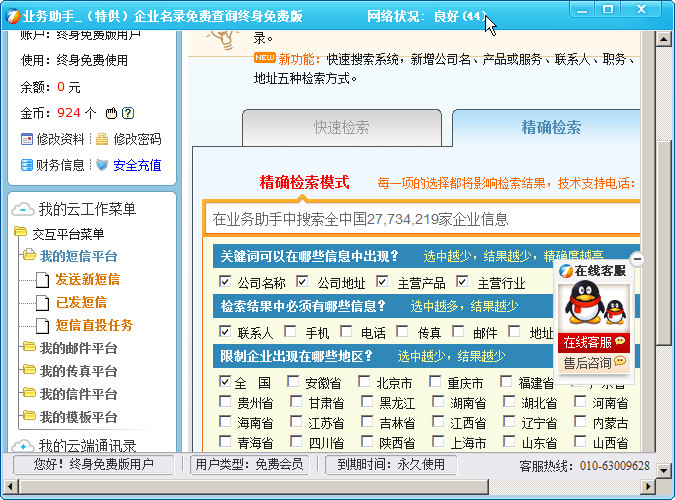Uncheck the 联系人 checkbox
Image resolution: width=675 pixels, height=500 pixels.
(225, 331)
